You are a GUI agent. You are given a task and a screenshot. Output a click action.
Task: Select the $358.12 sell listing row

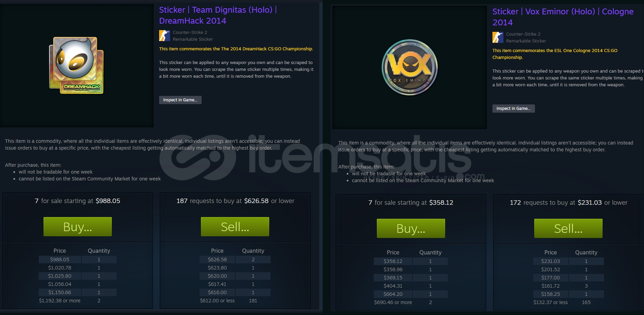tap(411, 261)
